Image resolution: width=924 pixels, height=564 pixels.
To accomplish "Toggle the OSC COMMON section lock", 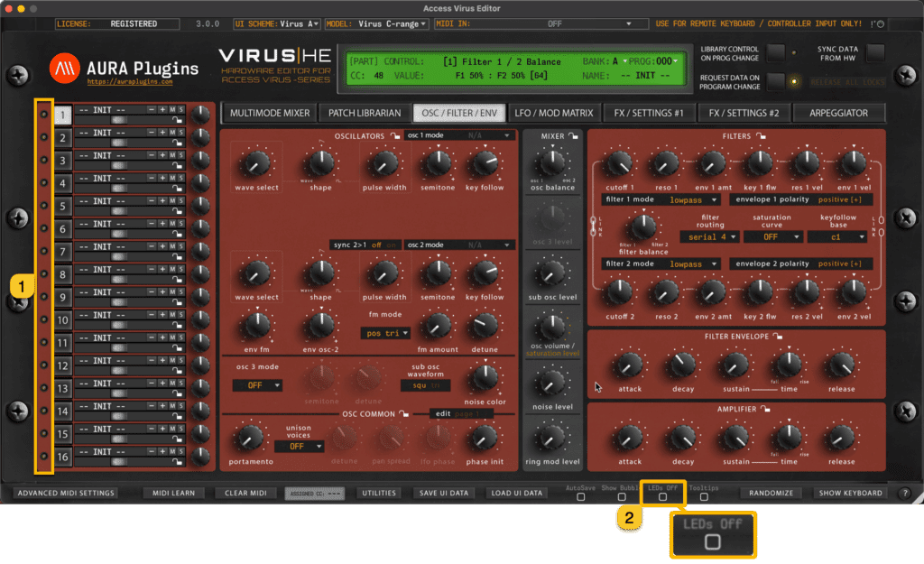I will [x=404, y=413].
